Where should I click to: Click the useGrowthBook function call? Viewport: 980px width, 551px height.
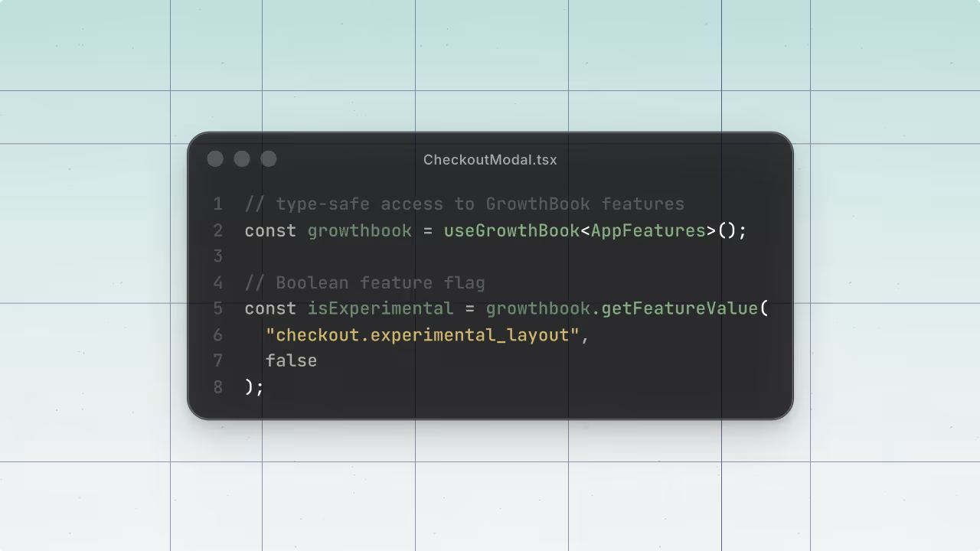[511, 230]
